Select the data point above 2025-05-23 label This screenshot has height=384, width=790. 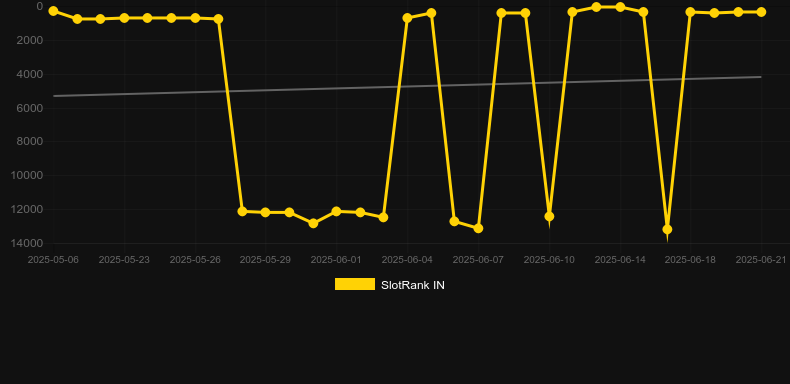[x=124, y=18]
